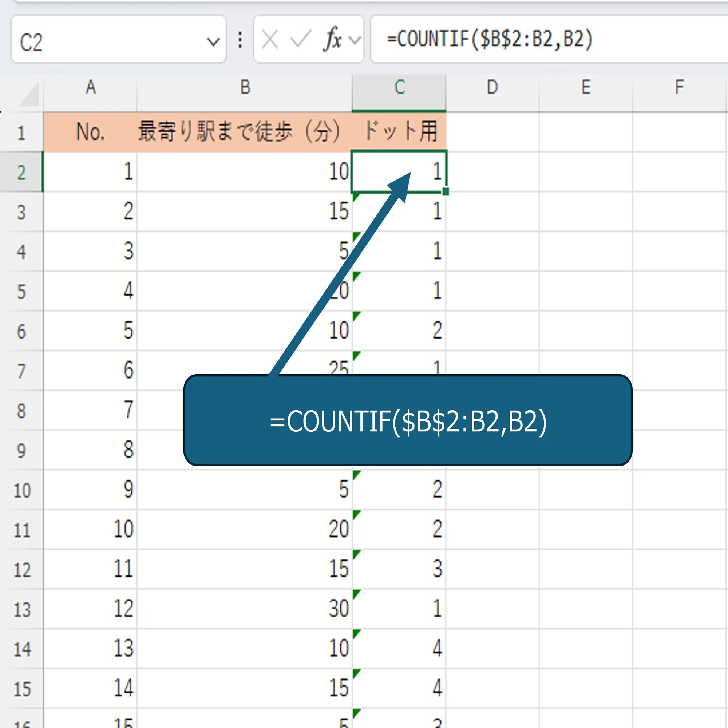Click the fill handle of cell C2
This screenshot has width=728, height=728.
[446, 192]
